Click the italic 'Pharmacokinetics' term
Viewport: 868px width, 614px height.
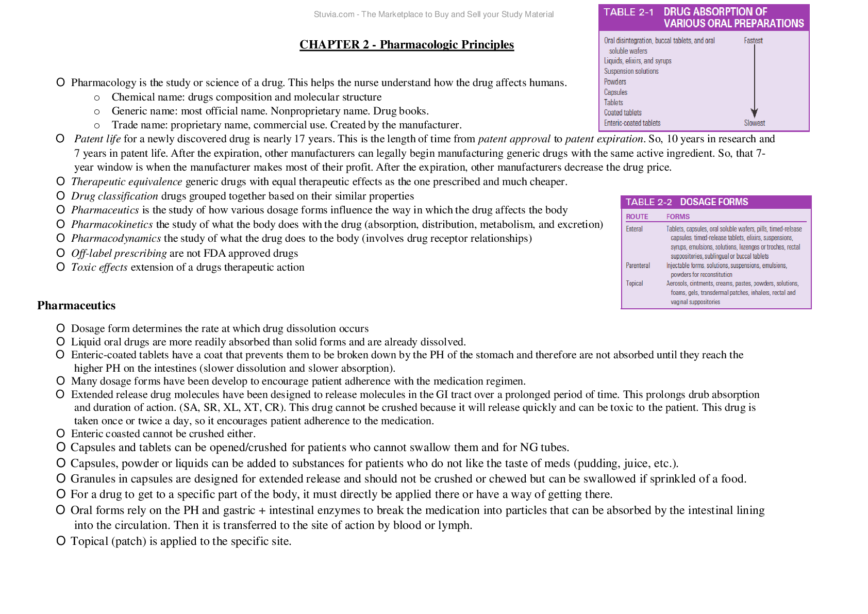(x=111, y=225)
